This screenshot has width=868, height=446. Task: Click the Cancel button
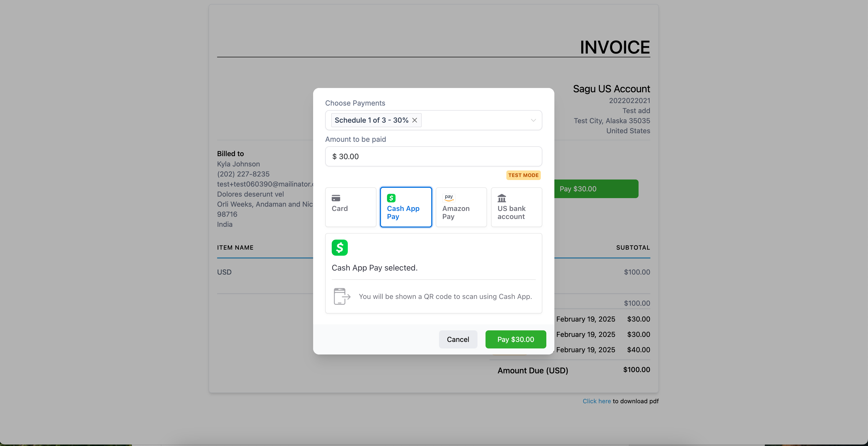pyautogui.click(x=458, y=339)
